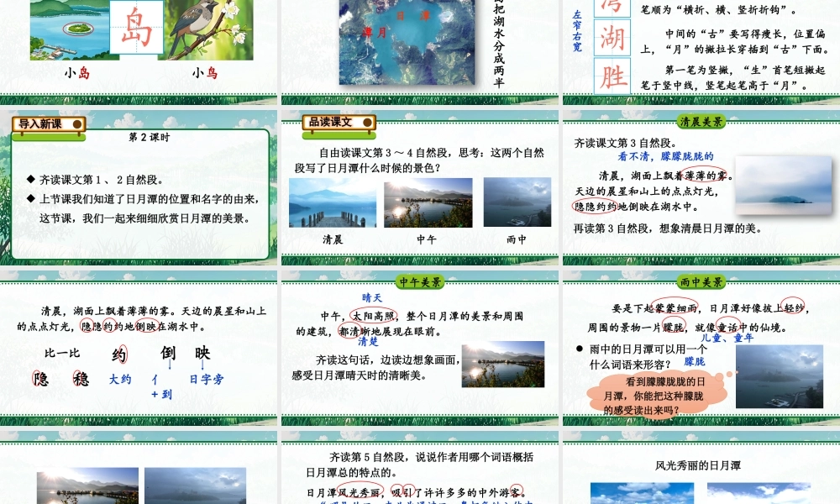The width and height of the screenshot is (840, 504).
Task: Select the 雨中 photo caption
Action: (x=517, y=239)
